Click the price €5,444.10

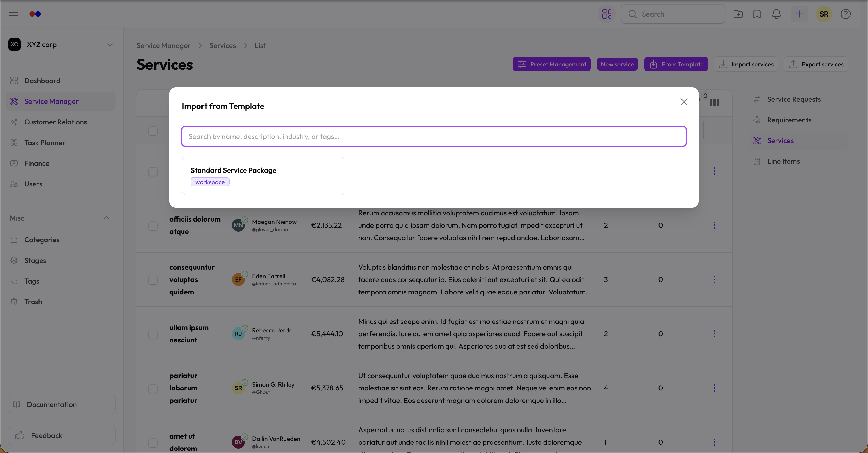coord(327,334)
